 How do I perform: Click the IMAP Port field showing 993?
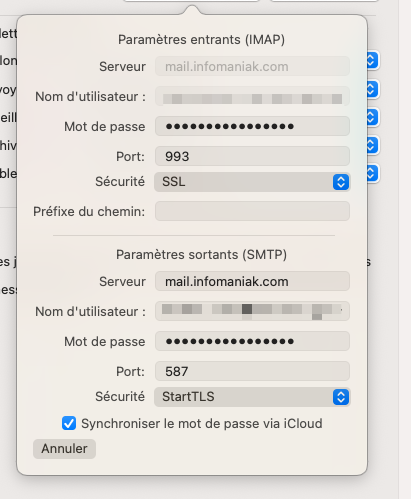[252, 156]
